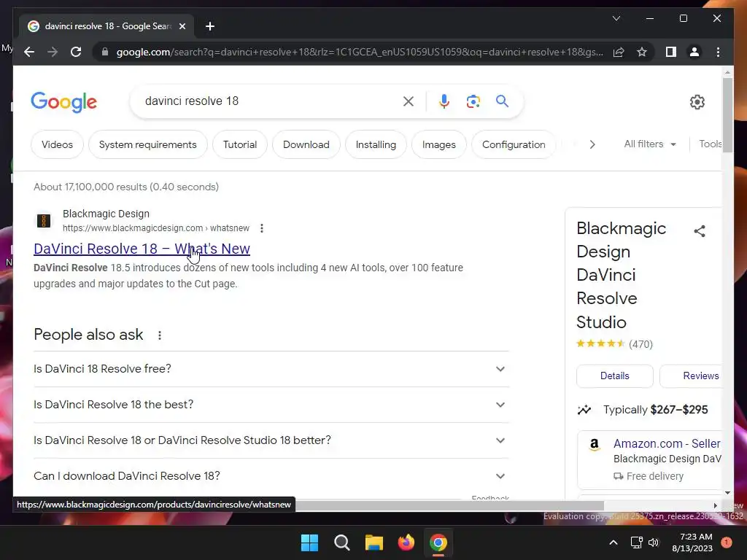Open Chrome's three-dot menu
This screenshot has height=560, width=747.
[718, 52]
